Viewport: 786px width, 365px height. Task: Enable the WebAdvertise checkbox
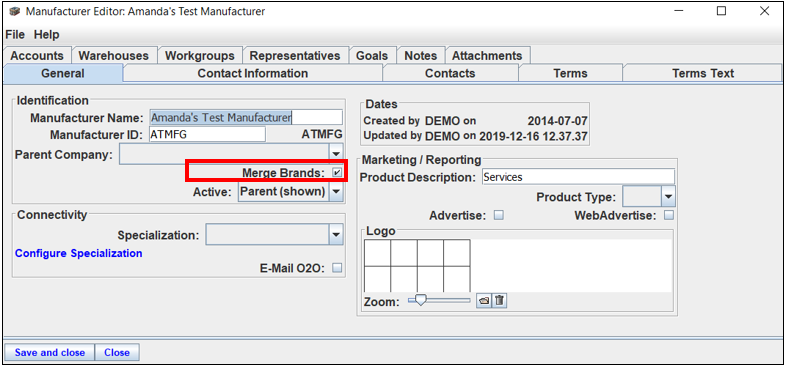669,216
